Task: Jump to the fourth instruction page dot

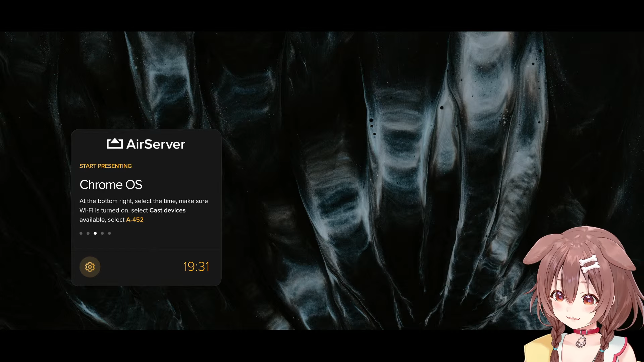Action: [x=102, y=233]
